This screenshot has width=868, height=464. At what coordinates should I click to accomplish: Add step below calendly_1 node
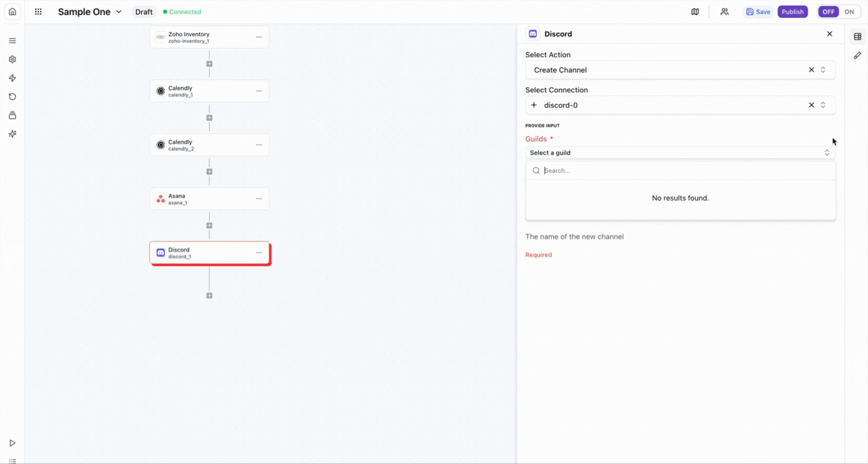click(209, 118)
